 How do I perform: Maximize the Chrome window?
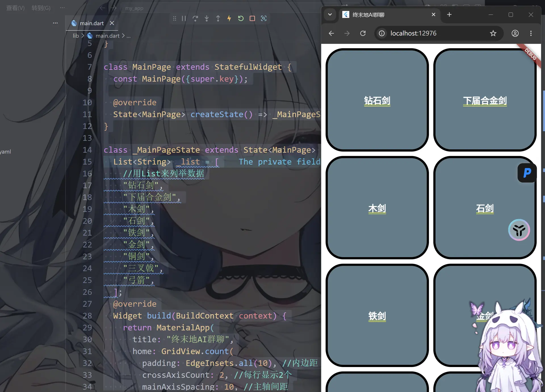tap(511, 14)
